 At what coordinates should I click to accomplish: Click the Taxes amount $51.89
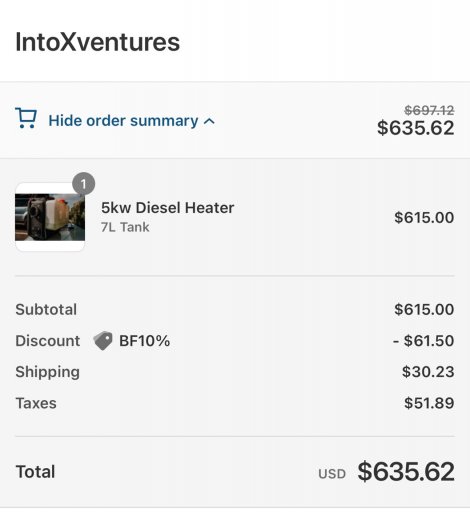coord(429,403)
